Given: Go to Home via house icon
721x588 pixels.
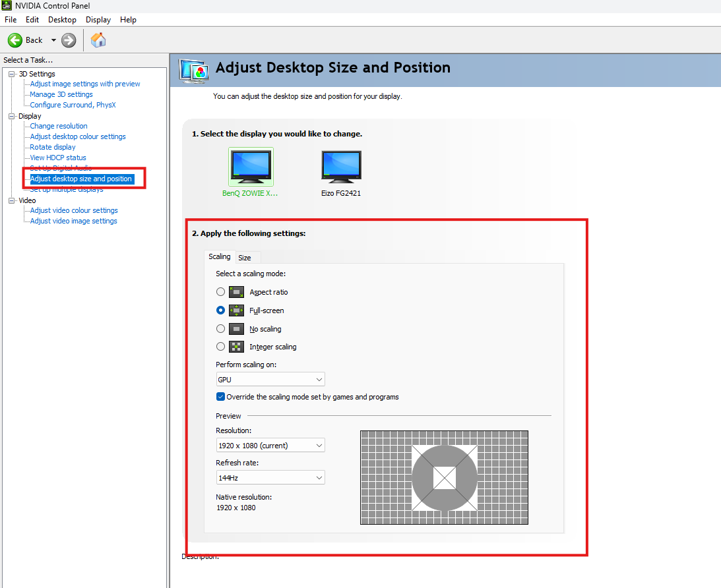Looking at the screenshot, I should click(x=98, y=40).
